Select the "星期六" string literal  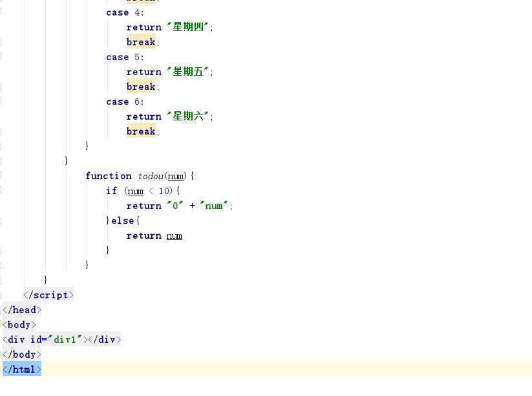tap(187, 116)
